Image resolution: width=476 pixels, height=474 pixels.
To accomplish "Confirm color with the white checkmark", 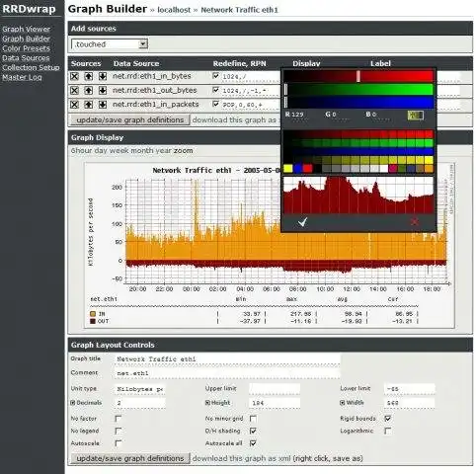I will coord(302,222).
